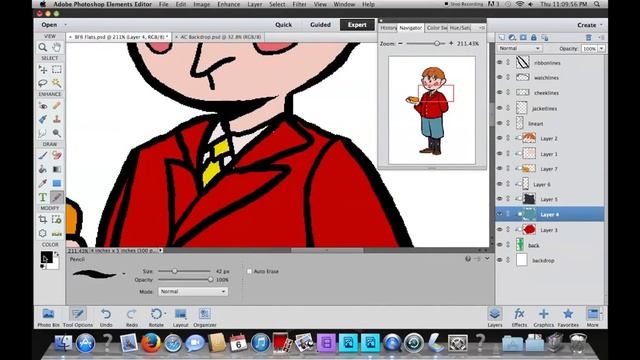The image size is (640, 360).
Task: Select the Pencil tool
Action: (57, 197)
